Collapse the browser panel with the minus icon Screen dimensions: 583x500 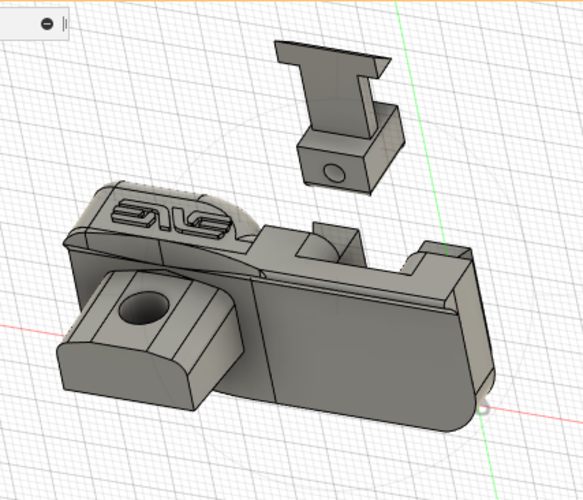(x=47, y=24)
